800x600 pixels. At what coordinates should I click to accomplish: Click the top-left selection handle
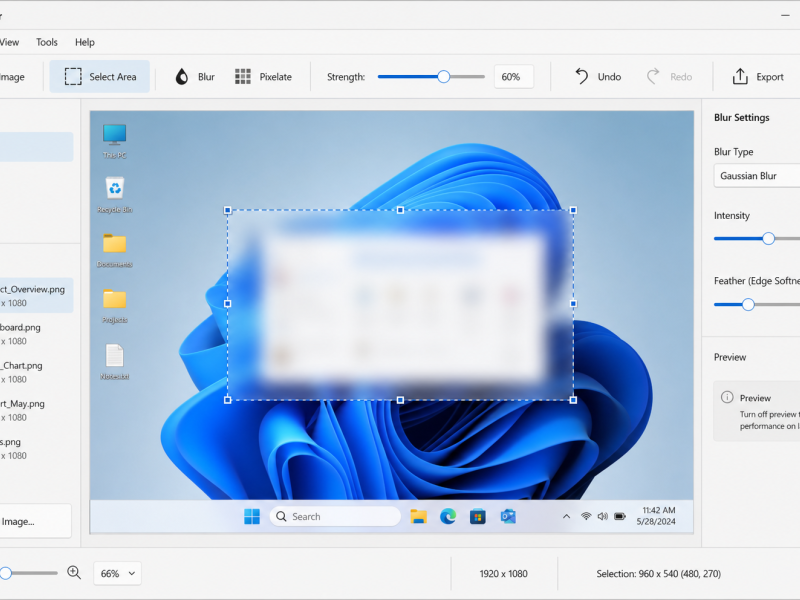point(228,210)
